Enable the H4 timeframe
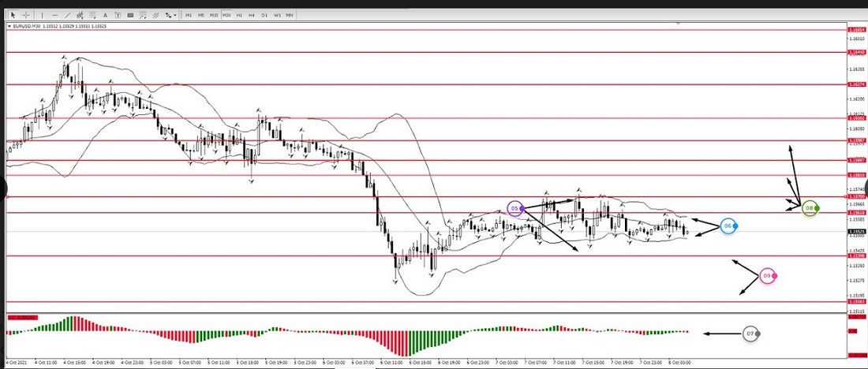 [252, 15]
